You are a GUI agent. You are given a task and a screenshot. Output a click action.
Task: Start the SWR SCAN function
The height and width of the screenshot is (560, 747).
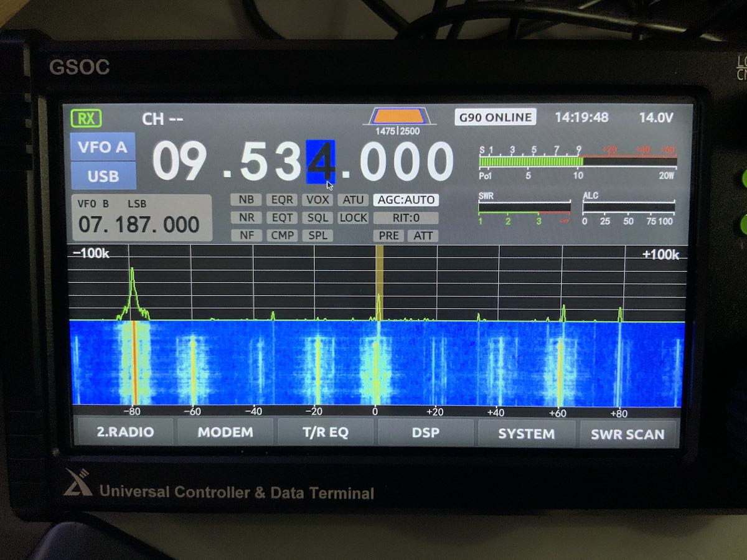click(627, 434)
